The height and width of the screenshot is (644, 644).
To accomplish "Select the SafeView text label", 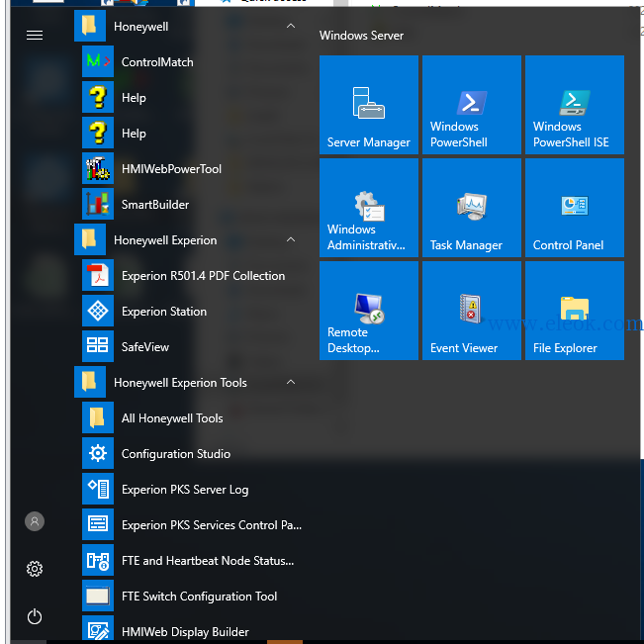I will coord(145,347).
